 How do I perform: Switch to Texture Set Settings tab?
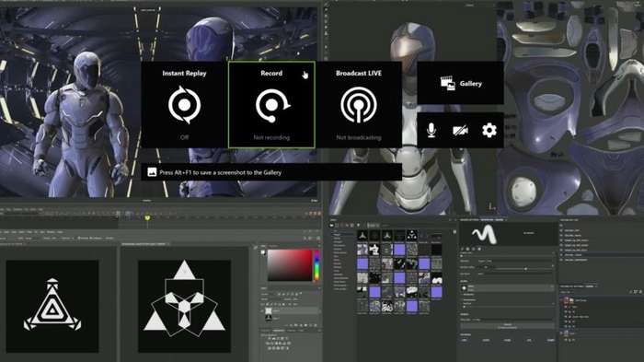click(571, 286)
